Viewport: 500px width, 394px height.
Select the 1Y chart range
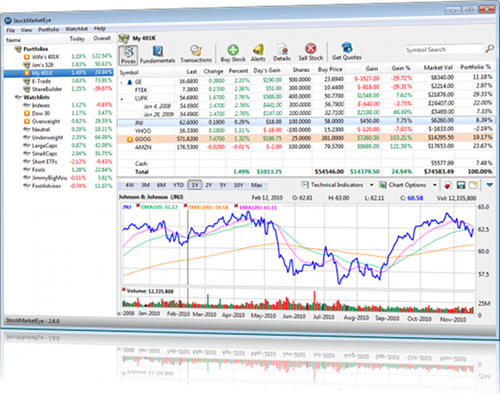[195, 185]
